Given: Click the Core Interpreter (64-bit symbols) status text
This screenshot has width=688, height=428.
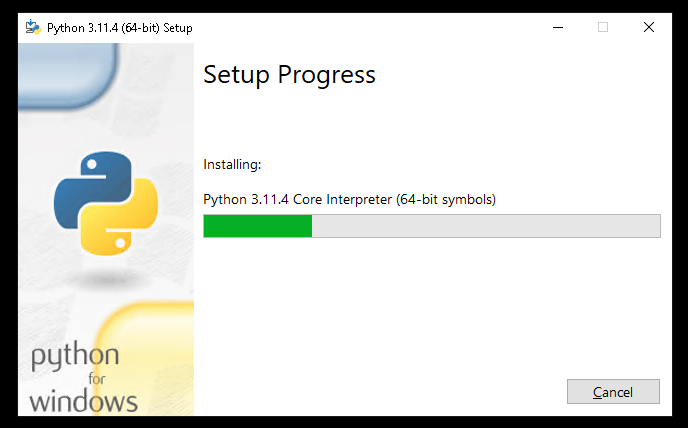Looking at the screenshot, I should click(349, 199).
